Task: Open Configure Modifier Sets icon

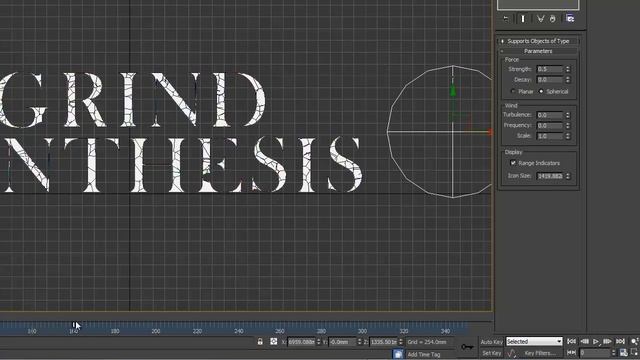Action: click(570, 19)
